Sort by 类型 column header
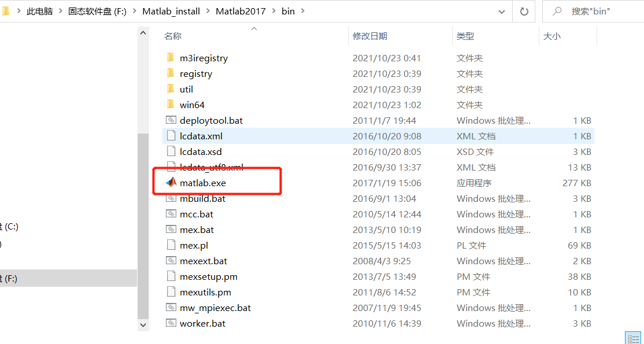The height and width of the screenshot is (344, 644). (x=465, y=36)
